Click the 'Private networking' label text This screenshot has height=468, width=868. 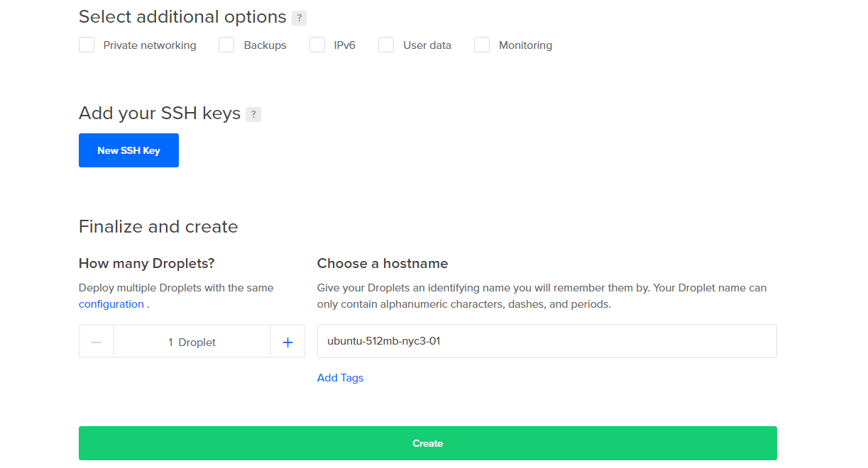[x=150, y=45]
